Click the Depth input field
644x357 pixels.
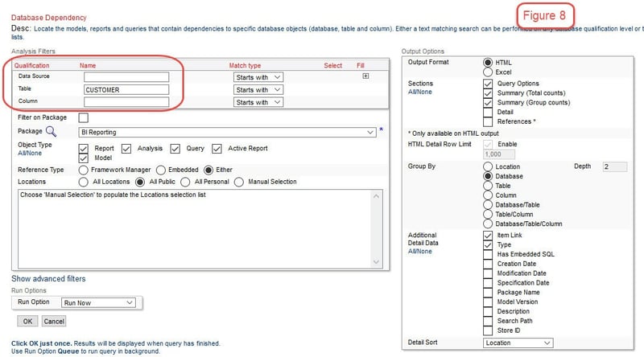pos(615,166)
